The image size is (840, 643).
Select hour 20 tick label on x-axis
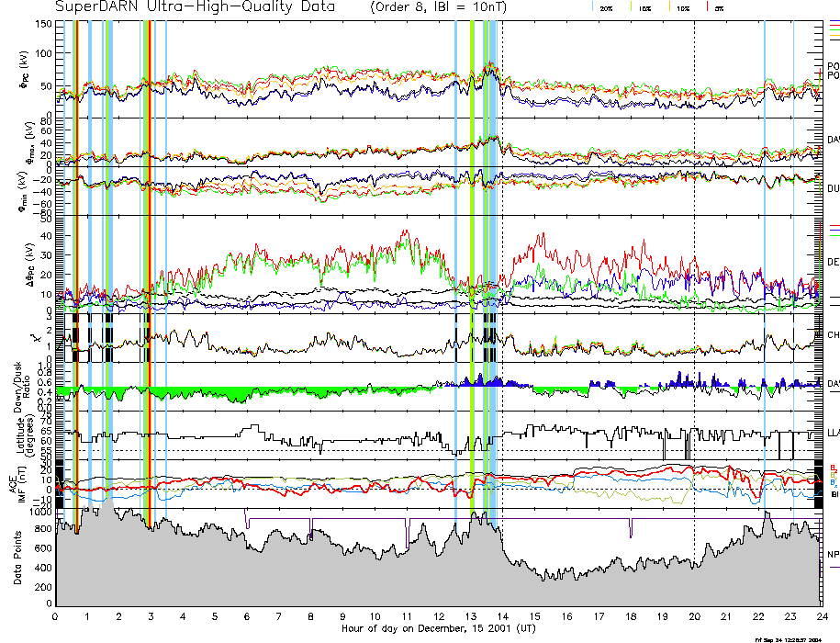click(x=694, y=617)
